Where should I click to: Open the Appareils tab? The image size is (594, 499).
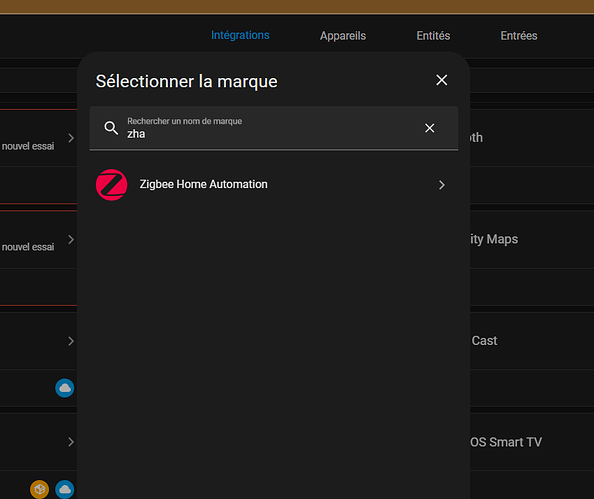(343, 36)
